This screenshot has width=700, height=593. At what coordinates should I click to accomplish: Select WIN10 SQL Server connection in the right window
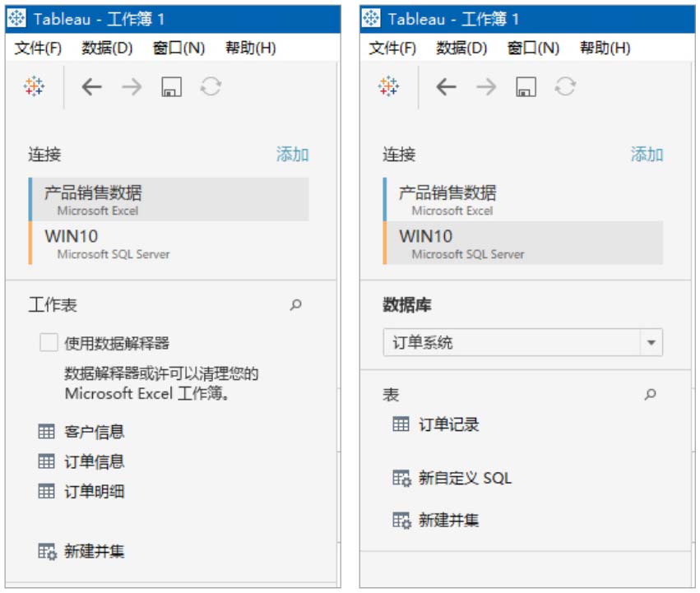[x=523, y=243]
